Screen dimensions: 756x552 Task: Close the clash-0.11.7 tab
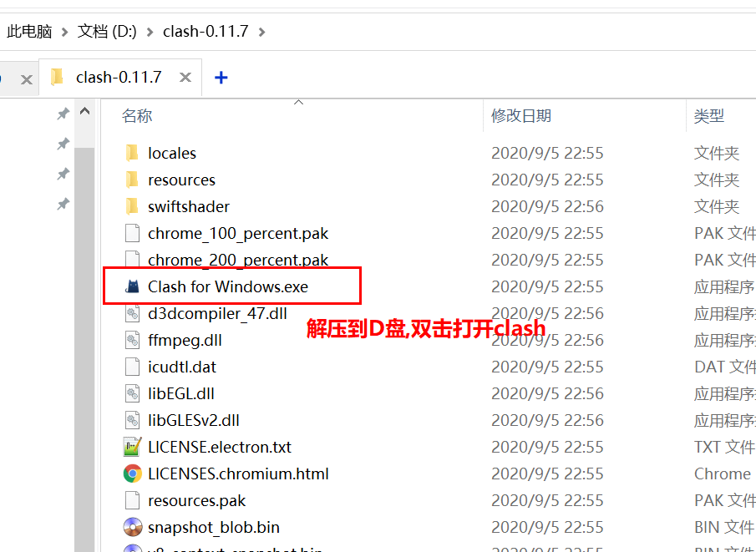click(185, 77)
